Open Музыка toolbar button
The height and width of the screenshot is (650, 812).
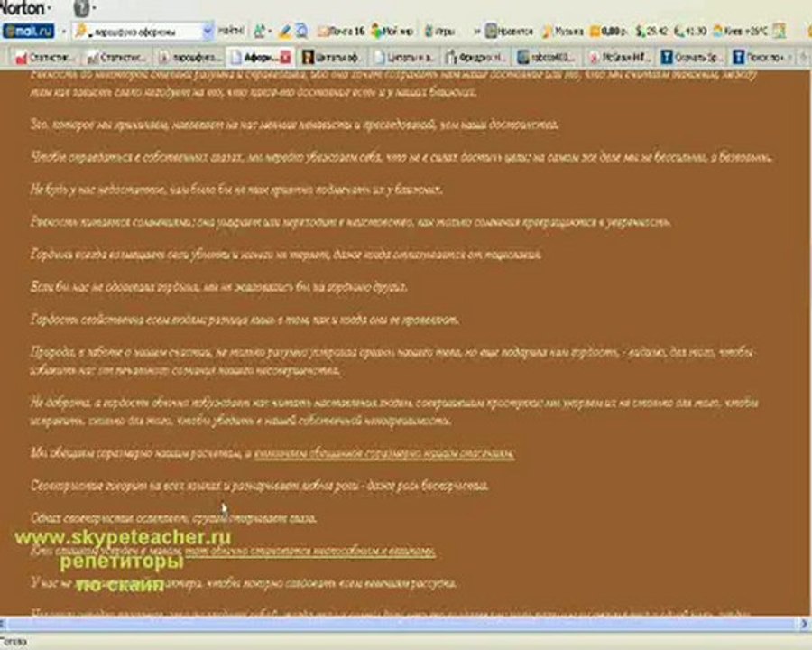point(563,32)
